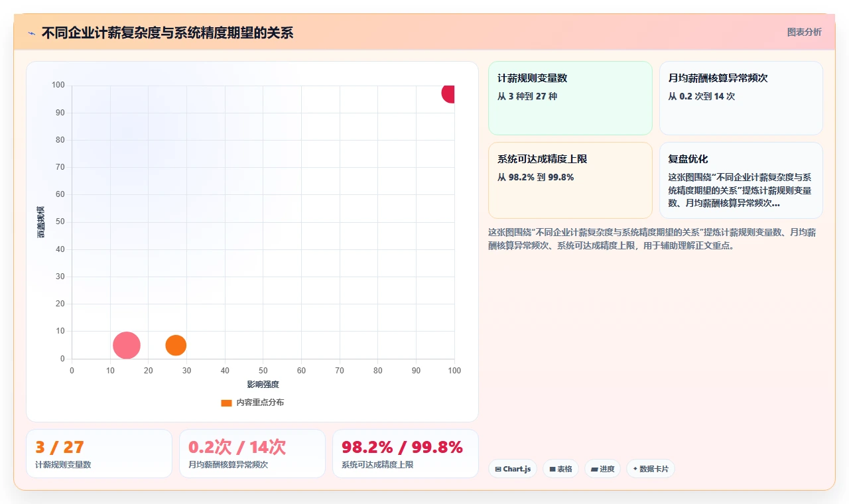
Task: Toggle the 内容重点分布 legend item
Action: tap(252, 403)
